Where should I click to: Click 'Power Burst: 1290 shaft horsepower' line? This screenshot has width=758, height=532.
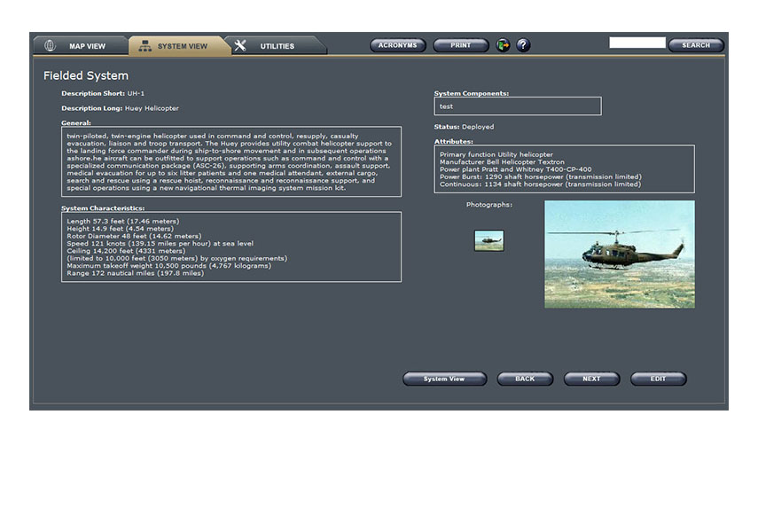[x=541, y=176]
